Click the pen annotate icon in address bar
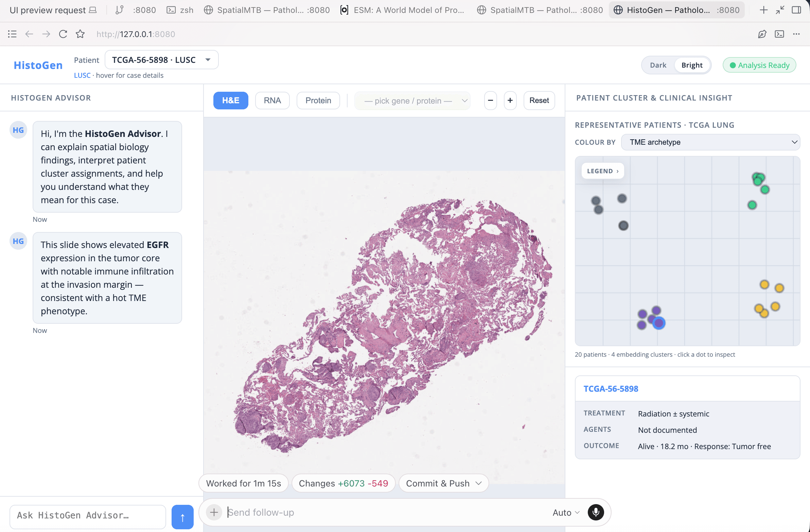The width and height of the screenshot is (810, 532). tap(762, 34)
